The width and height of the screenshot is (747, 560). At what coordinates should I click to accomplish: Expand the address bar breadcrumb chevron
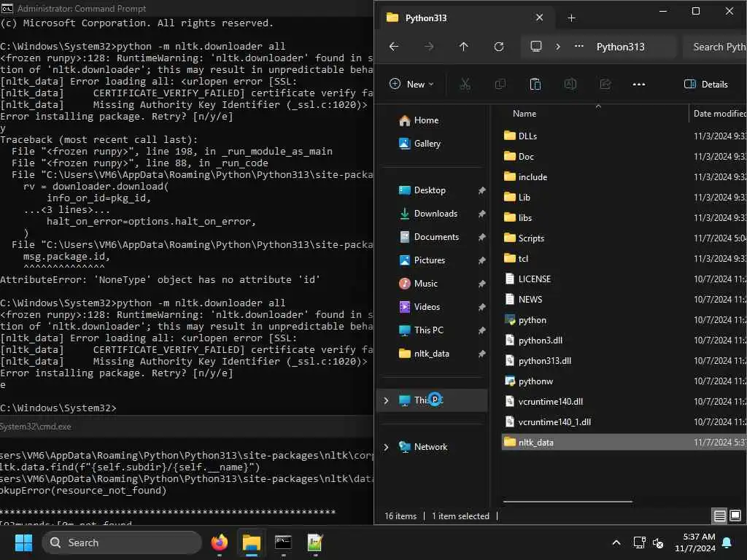click(558, 47)
